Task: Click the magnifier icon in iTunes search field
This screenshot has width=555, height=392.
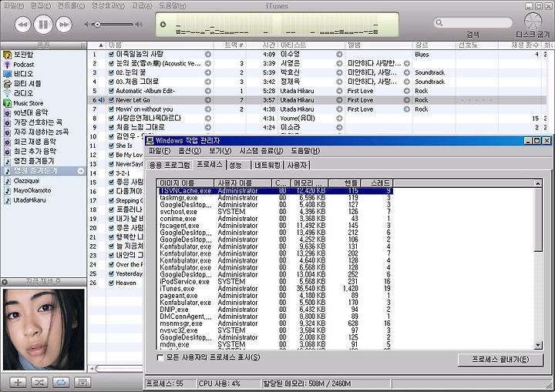Action: click(439, 23)
